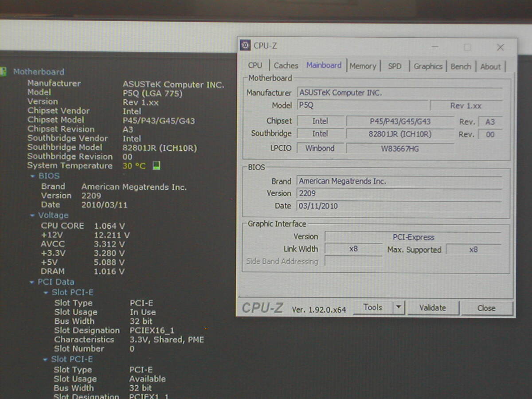Open the About tab
Image resolution: width=532 pixels, height=399 pixels.
point(490,67)
